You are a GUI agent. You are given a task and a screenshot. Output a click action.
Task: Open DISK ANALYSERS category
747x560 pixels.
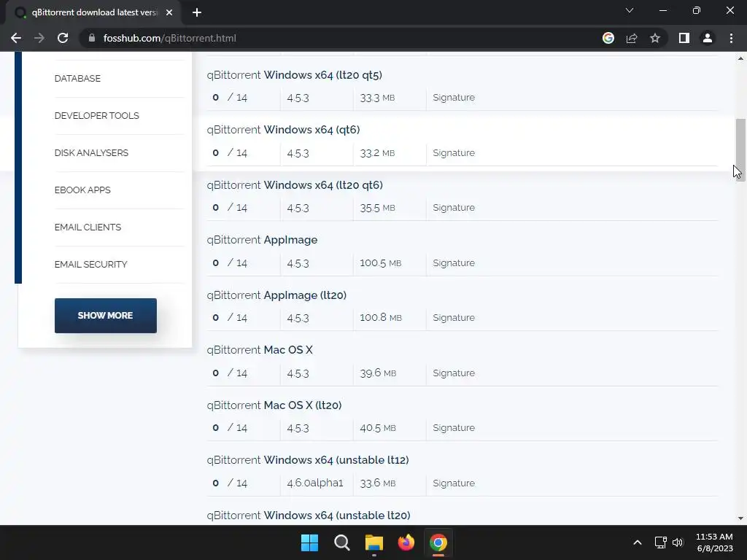[x=91, y=153]
